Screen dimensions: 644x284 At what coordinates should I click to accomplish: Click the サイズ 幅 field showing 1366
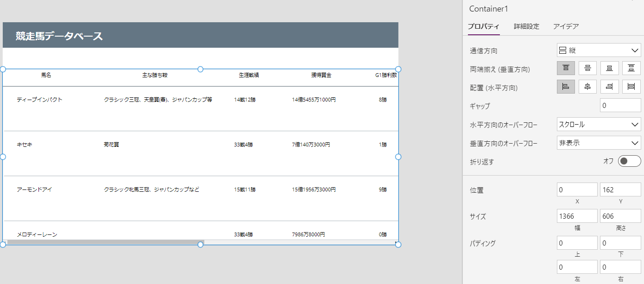[577, 216]
